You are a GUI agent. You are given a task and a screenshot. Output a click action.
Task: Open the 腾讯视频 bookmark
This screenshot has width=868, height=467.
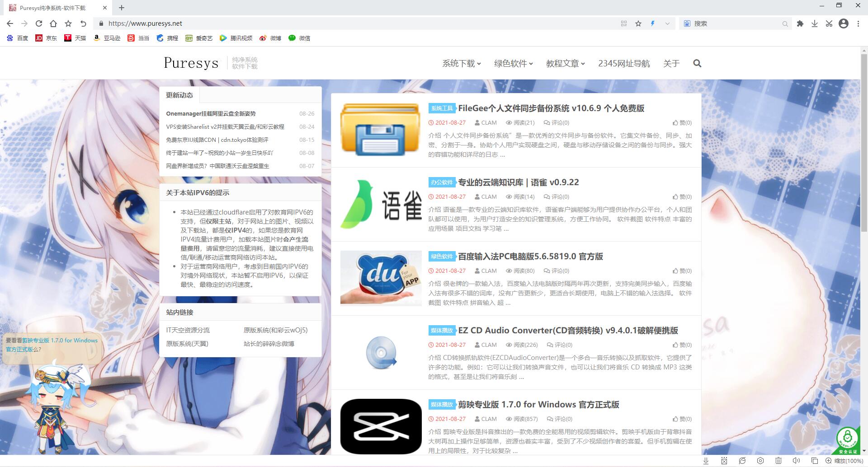[236, 38]
